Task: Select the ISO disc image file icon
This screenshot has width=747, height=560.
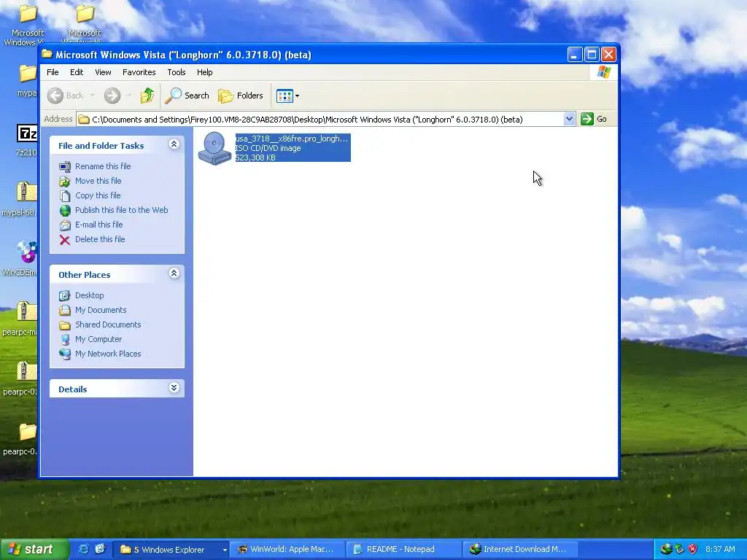Action: click(x=214, y=148)
